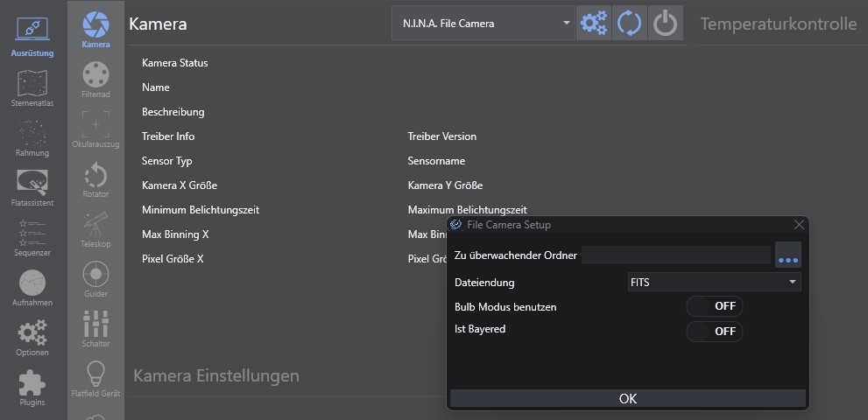Image resolution: width=868 pixels, height=420 pixels.
Task: Click the Kamera Y Größe label
Action: coord(445,185)
